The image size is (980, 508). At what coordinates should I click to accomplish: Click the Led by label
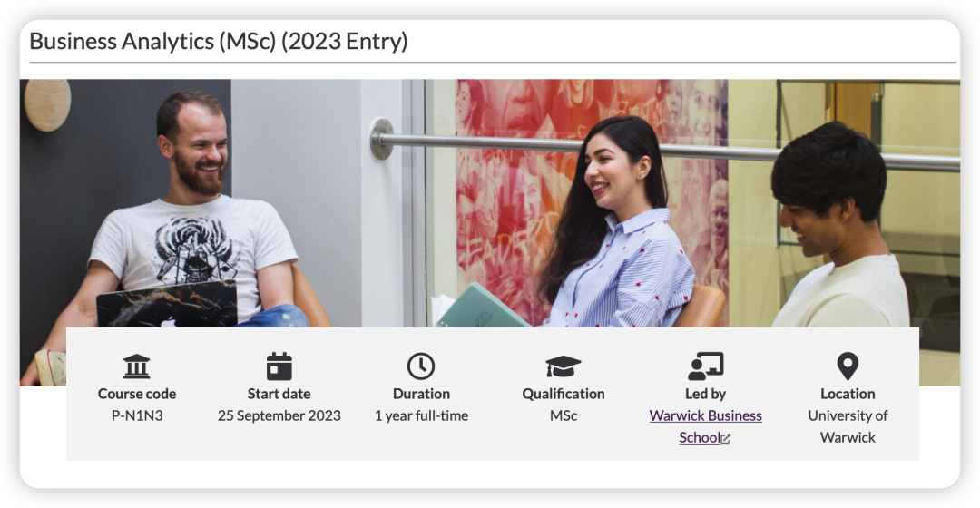point(706,394)
